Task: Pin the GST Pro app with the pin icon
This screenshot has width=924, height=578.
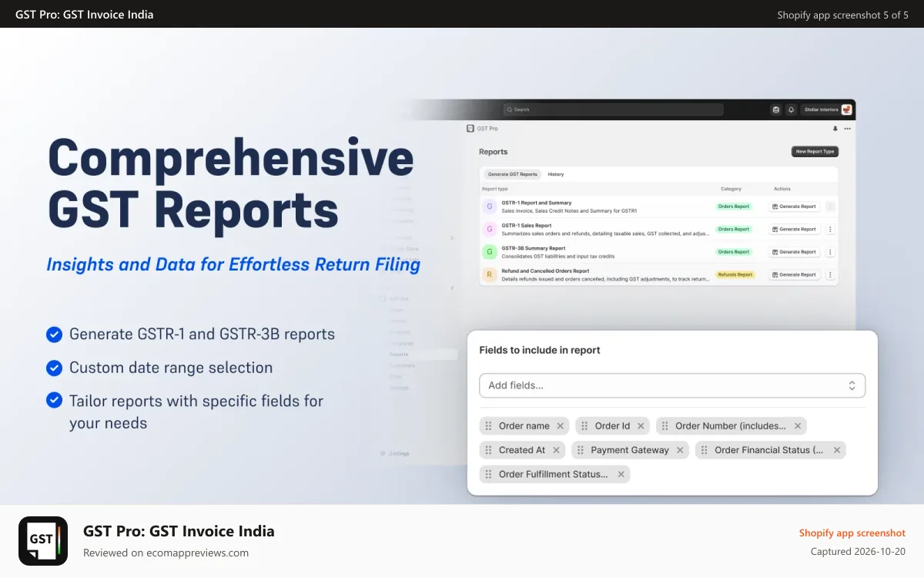Action: [x=835, y=129]
